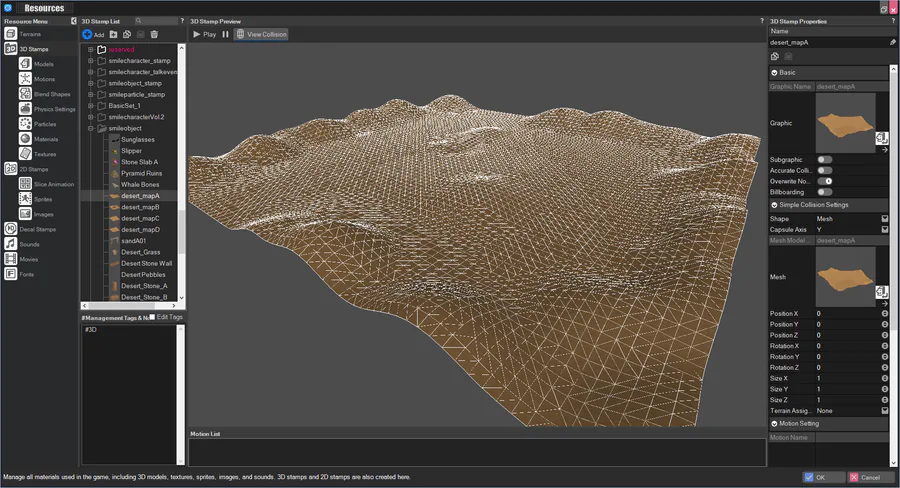Open the Fonts resource category
Image resolution: width=900 pixels, height=488 pixels.
27,274
